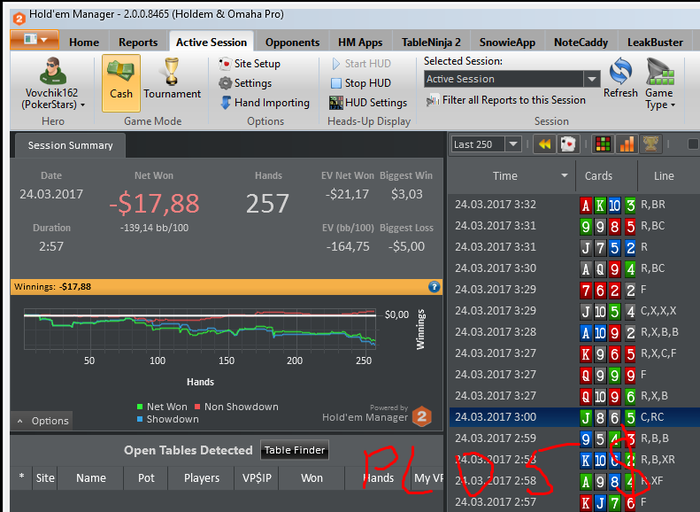Select the Session Summary tab
Screen dimensions: 700x512
tap(70, 146)
